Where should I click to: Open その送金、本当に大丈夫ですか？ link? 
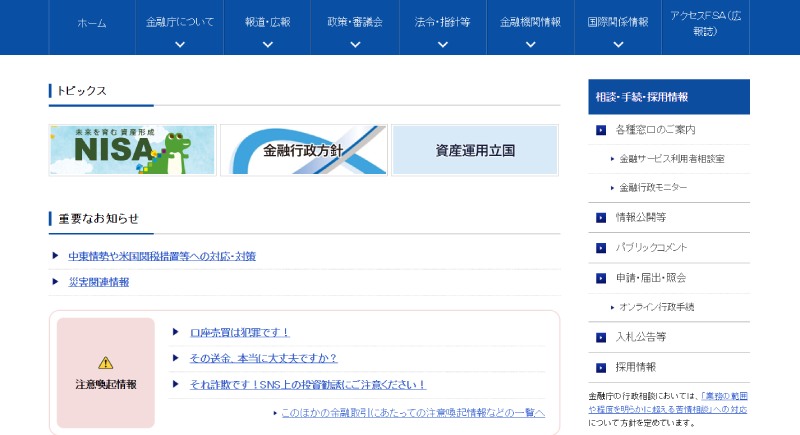click(x=263, y=359)
